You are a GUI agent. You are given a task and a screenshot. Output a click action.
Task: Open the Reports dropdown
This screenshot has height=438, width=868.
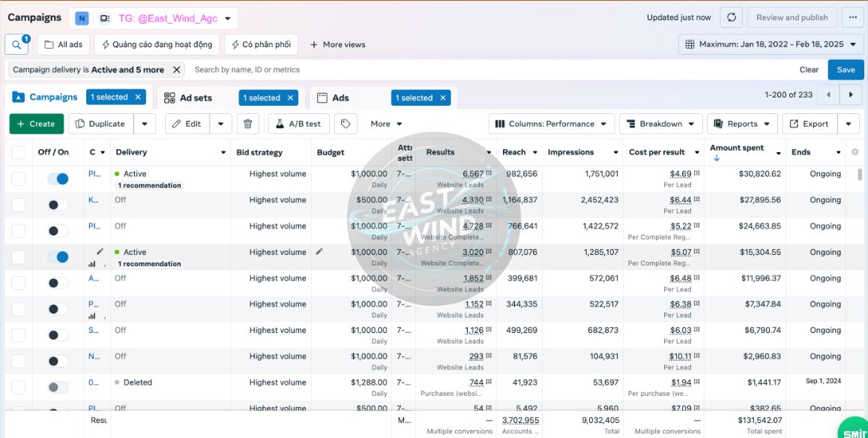tap(742, 124)
